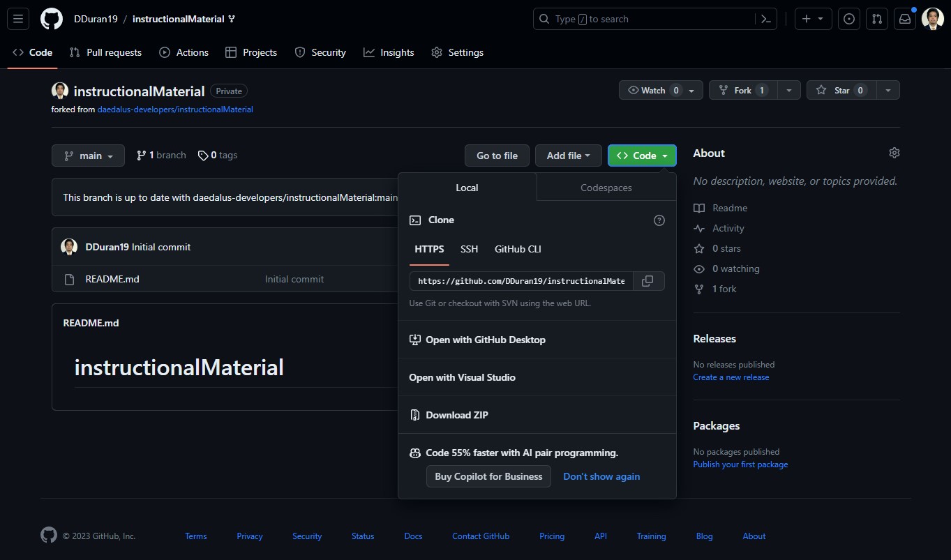Expand the create new plus dropdown
The width and height of the screenshot is (951, 560).
(x=813, y=19)
